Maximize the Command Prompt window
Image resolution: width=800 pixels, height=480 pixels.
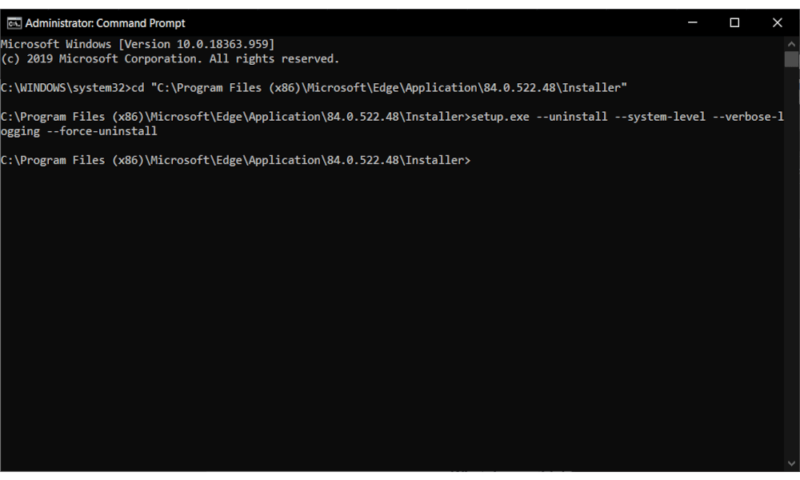[x=735, y=22]
